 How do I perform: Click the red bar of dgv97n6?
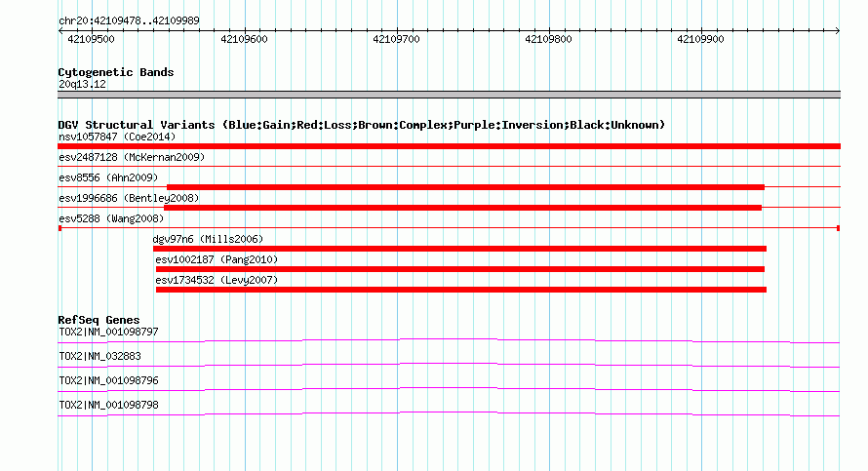[459, 249]
